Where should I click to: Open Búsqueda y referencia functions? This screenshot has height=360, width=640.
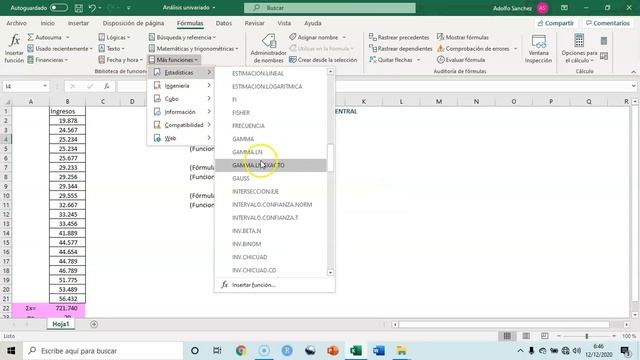coord(182,37)
